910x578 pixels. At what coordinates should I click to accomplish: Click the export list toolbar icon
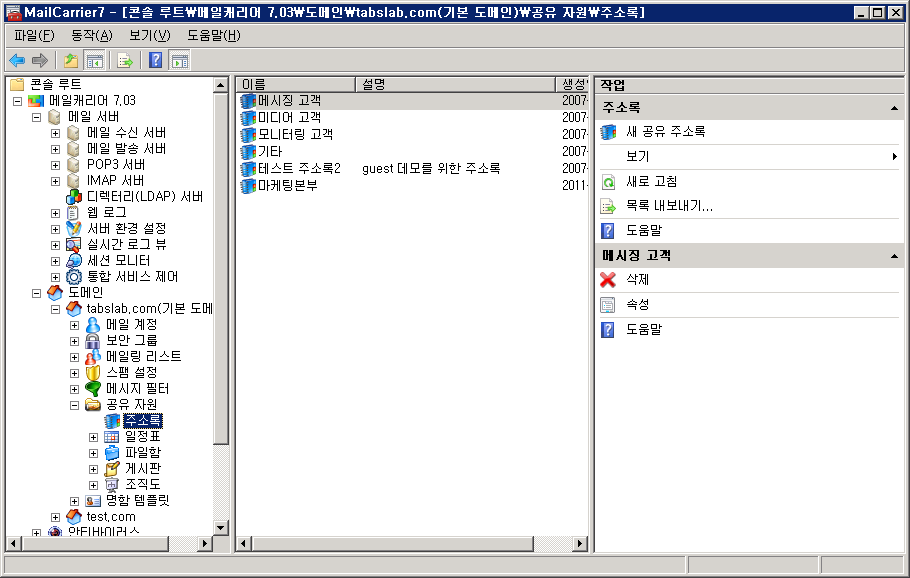[124, 60]
